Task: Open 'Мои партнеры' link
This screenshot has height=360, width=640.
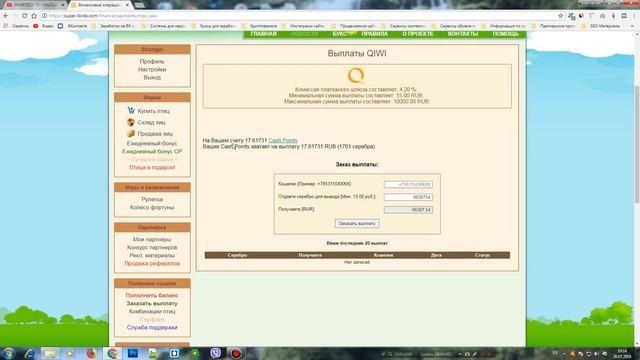Action: [x=152, y=239]
